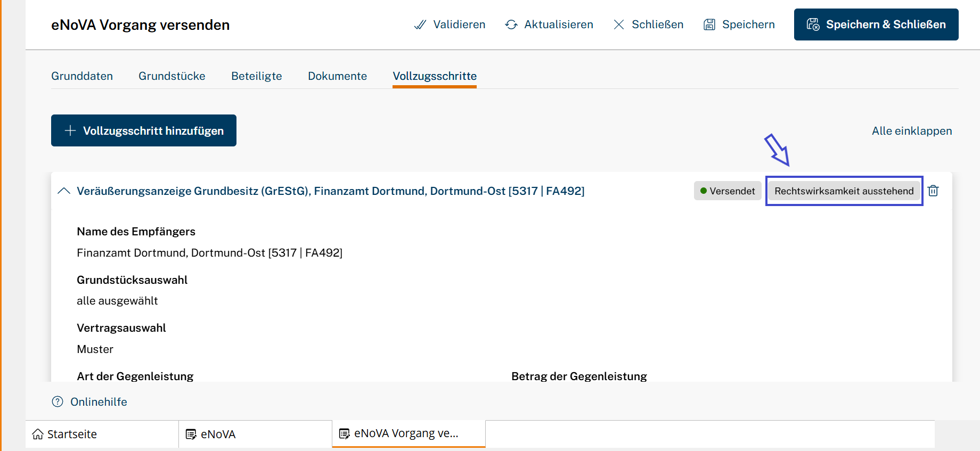This screenshot has height=451, width=980.
Task: Toggle the Veräußerungsanzeige Grundbesitz header title
Action: pyautogui.click(x=330, y=191)
